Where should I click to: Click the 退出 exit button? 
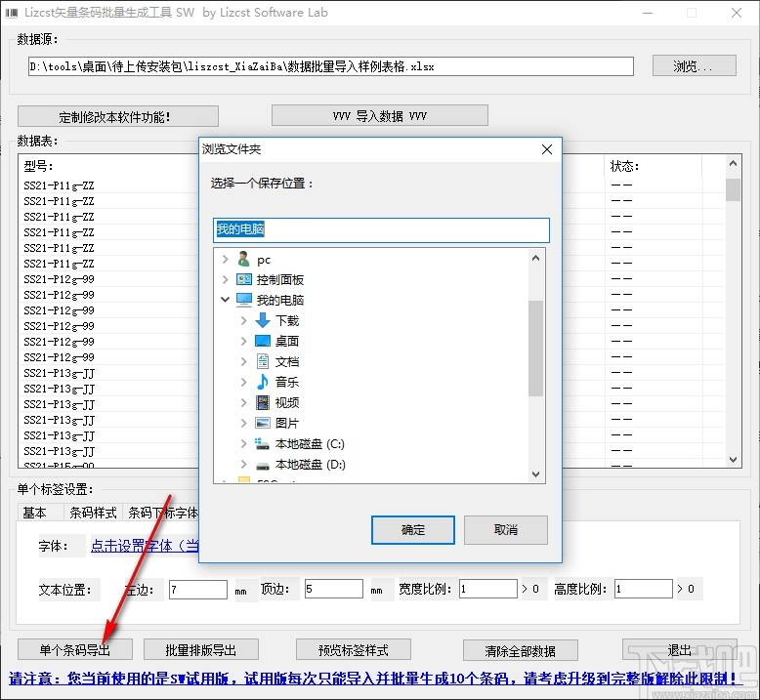click(x=680, y=649)
